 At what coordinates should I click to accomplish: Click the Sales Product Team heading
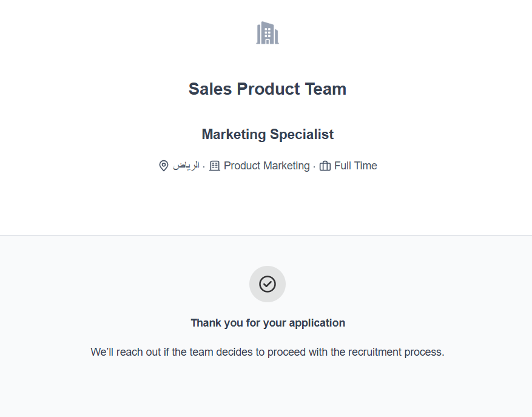click(268, 89)
